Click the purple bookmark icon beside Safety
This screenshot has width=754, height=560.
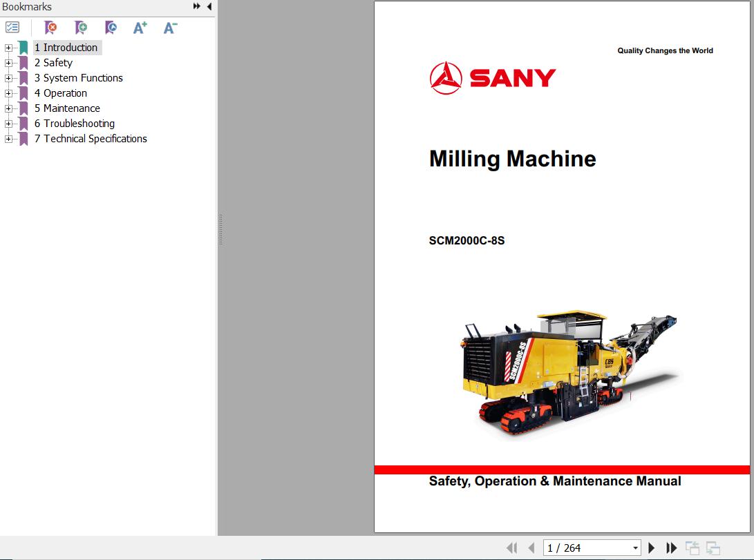click(x=23, y=63)
